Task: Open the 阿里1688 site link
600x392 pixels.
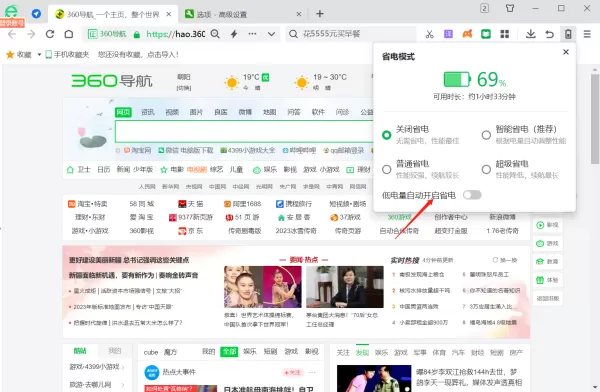Action: click(243, 204)
